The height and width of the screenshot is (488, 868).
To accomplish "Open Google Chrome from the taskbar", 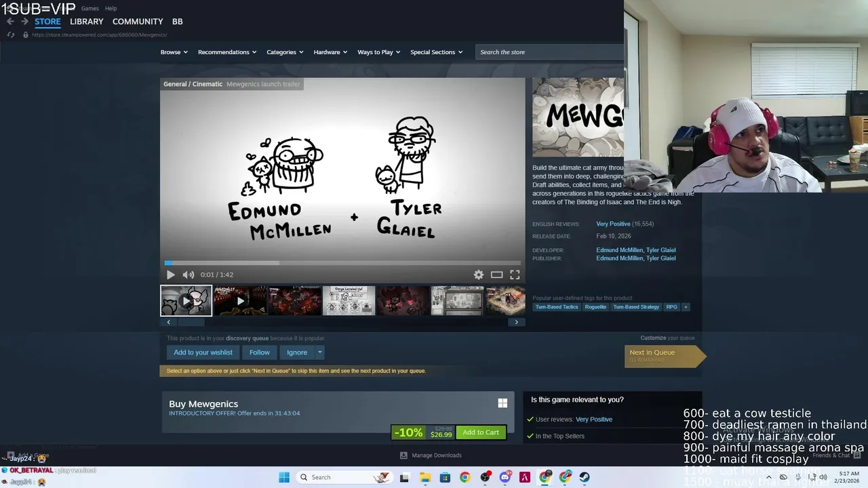I will click(465, 477).
